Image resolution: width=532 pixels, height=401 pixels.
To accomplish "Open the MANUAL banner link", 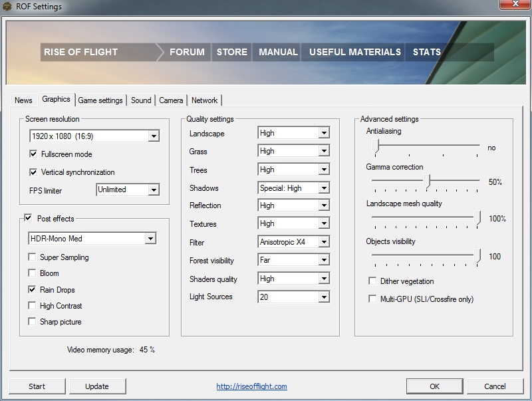I will click(x=278, y=52).
